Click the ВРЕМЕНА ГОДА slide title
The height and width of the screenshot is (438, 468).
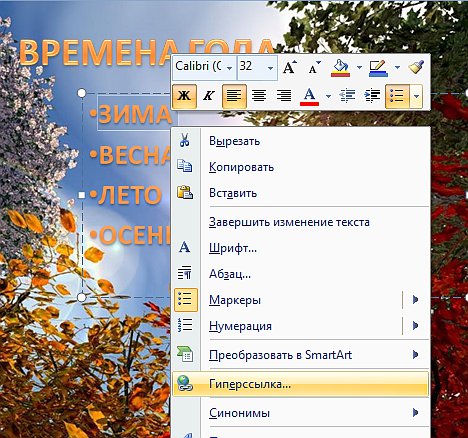click(147, 52)
